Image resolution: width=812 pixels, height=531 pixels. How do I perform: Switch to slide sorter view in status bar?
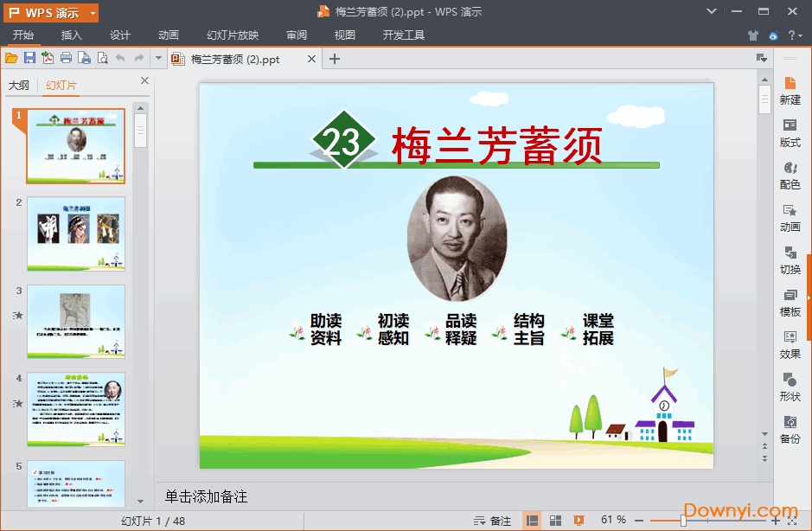click(555, 520)
